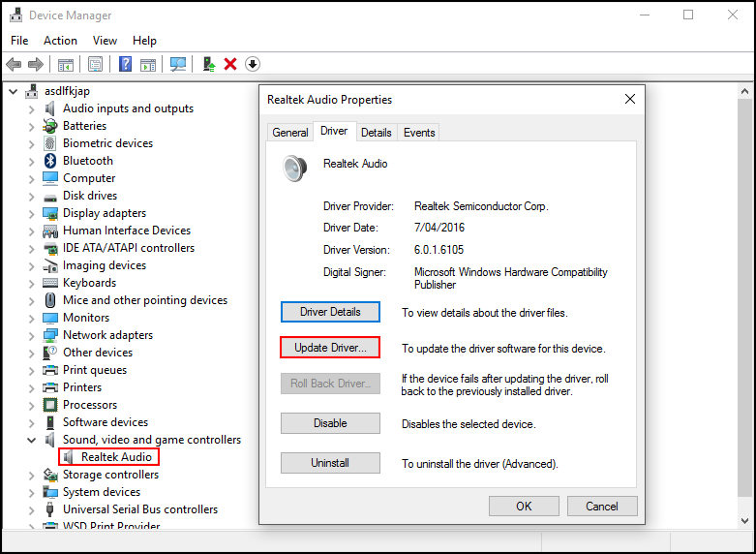Open the File menu
This screenshot has height=554, width=756.
tap(19, 41)
